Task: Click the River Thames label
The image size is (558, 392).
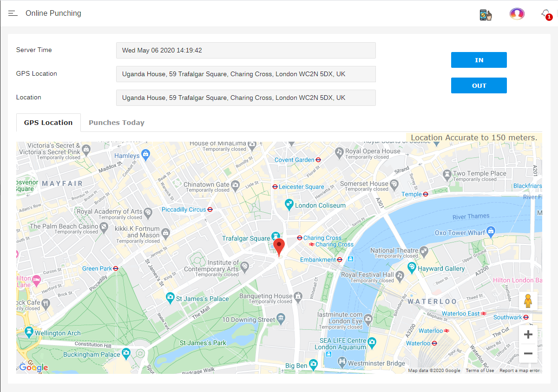Action: point(471,216)
